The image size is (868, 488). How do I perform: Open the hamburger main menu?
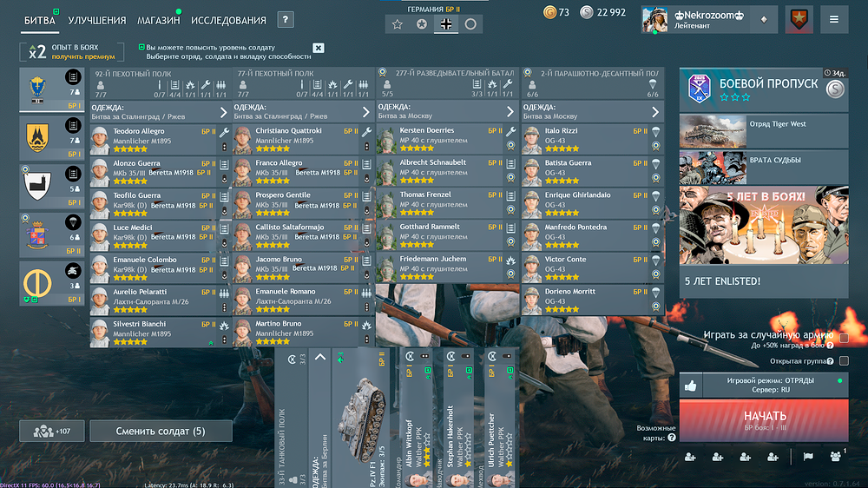(834, 19)
